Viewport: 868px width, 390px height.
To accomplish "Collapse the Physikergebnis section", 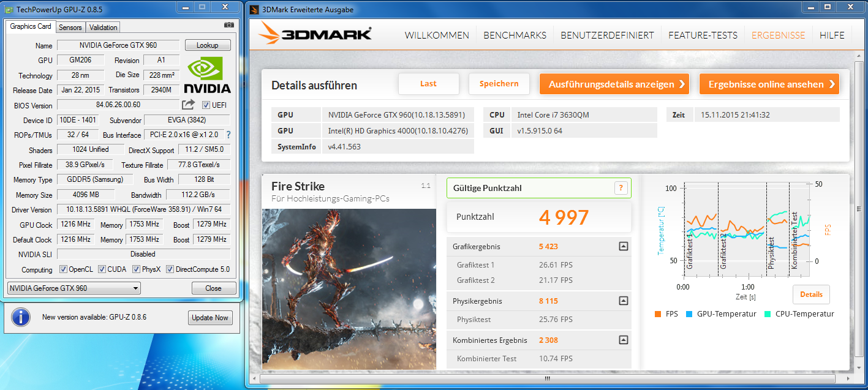I will point(623,301).
